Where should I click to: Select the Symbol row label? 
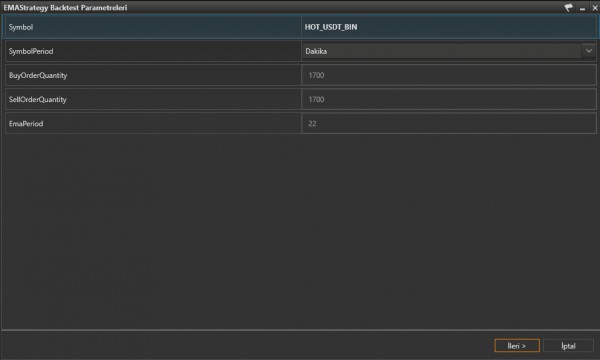[21, 27]
